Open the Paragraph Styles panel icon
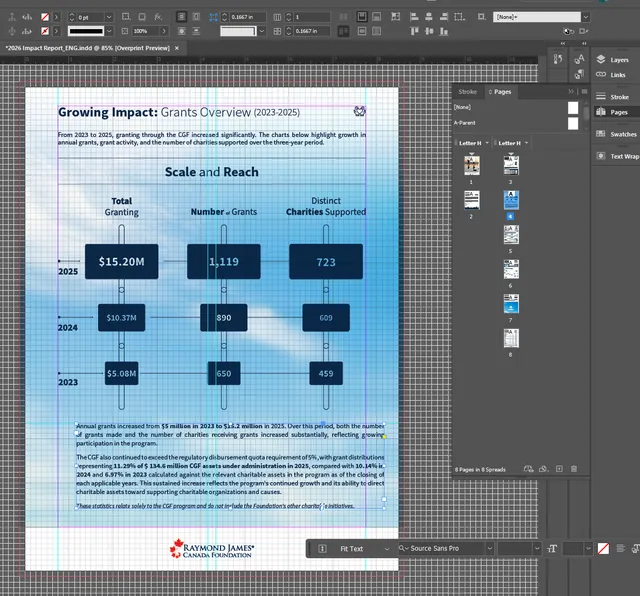This screenshot has width=640, height=596. 579,74
